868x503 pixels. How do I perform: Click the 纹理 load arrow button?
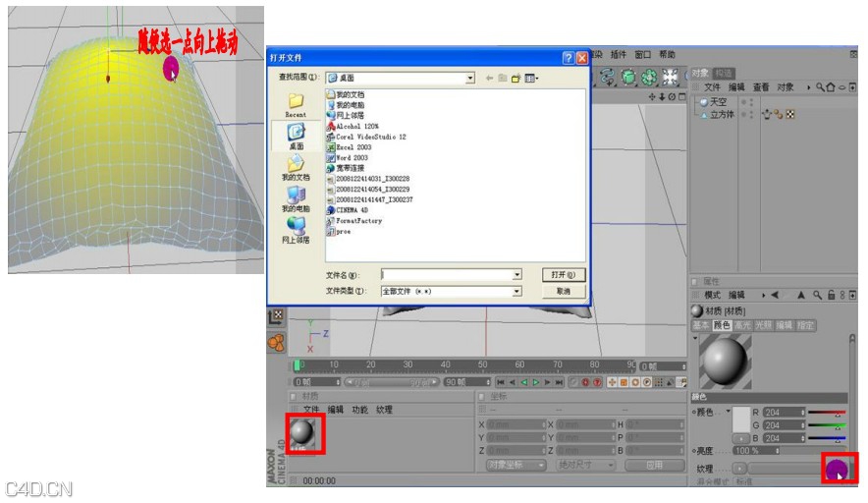(739, 468)
